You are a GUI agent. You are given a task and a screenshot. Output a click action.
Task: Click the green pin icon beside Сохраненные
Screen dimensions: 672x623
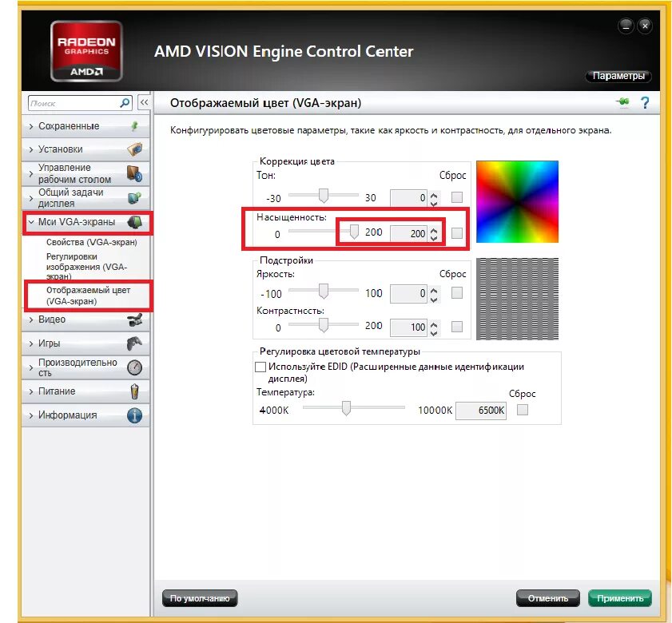click(135, 126)
